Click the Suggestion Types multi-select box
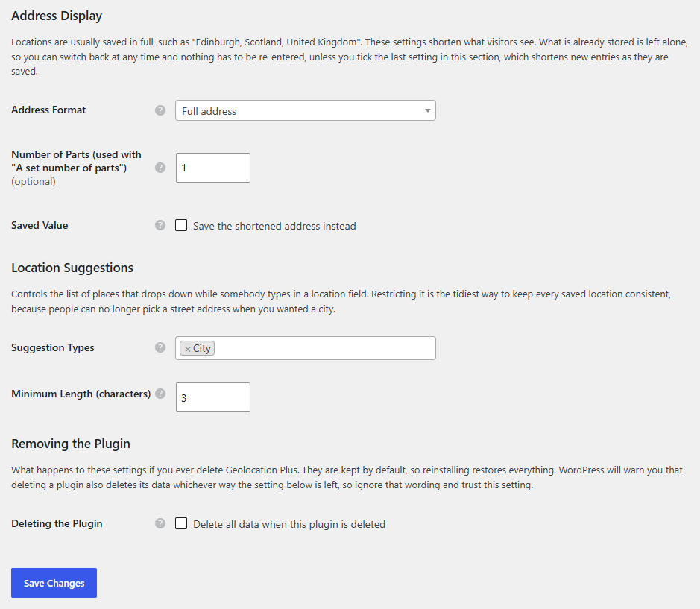The width and height of the screenshot is (700, 609). click(x=306, y=348)
